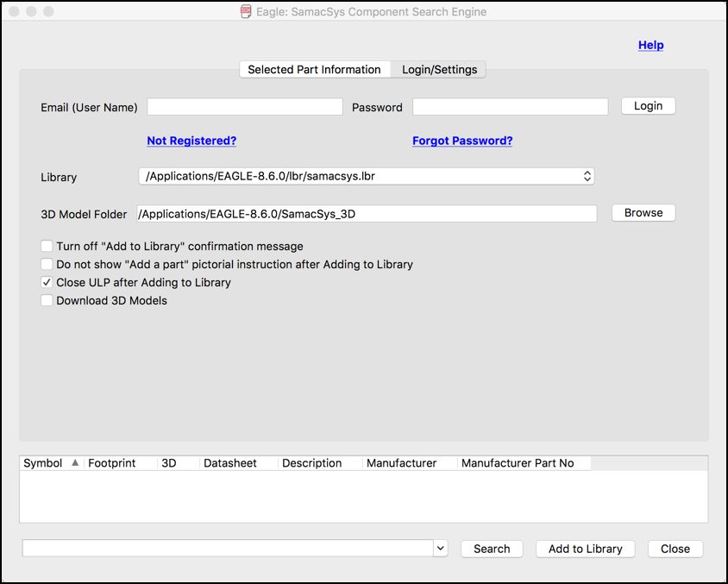Click the 3D column header

click(179, 463)
